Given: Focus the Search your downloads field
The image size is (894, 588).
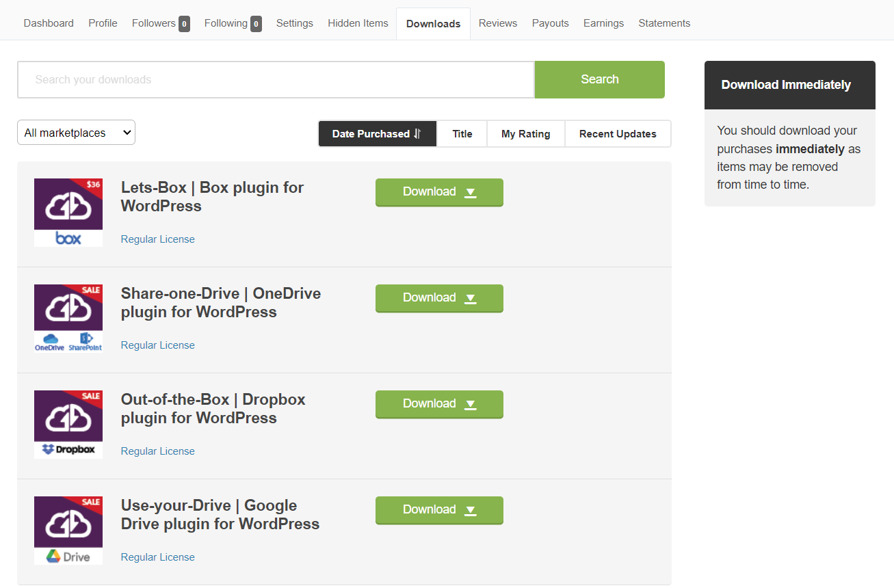Looking at the screenshot, I should point(276,79).
